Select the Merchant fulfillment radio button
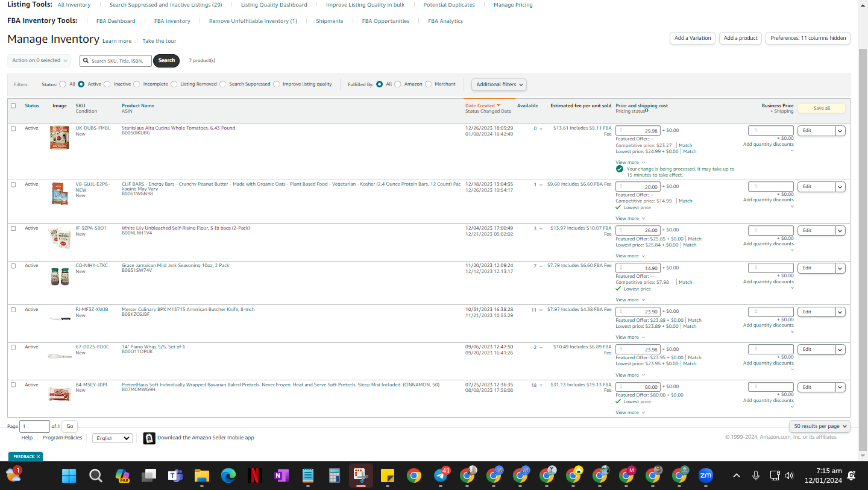The image size is (868, 490). [x=429, y=84]
